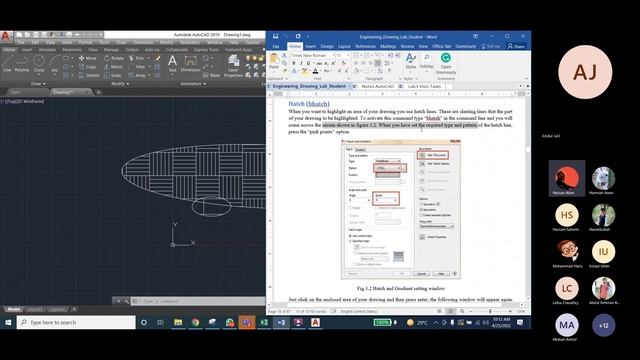Expand the Annotation panel dropdown
640x360 pixels.
click(x=193, y=84)
